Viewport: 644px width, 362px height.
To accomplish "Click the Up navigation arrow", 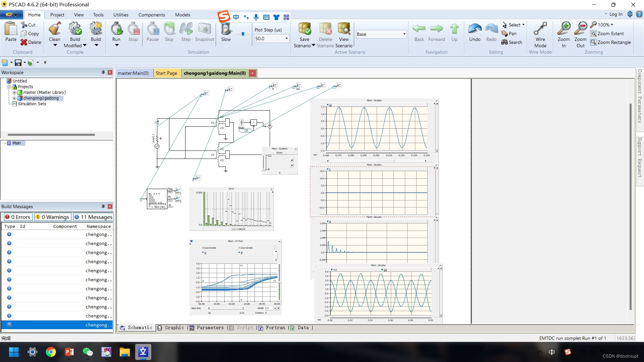I will [454, 29].
